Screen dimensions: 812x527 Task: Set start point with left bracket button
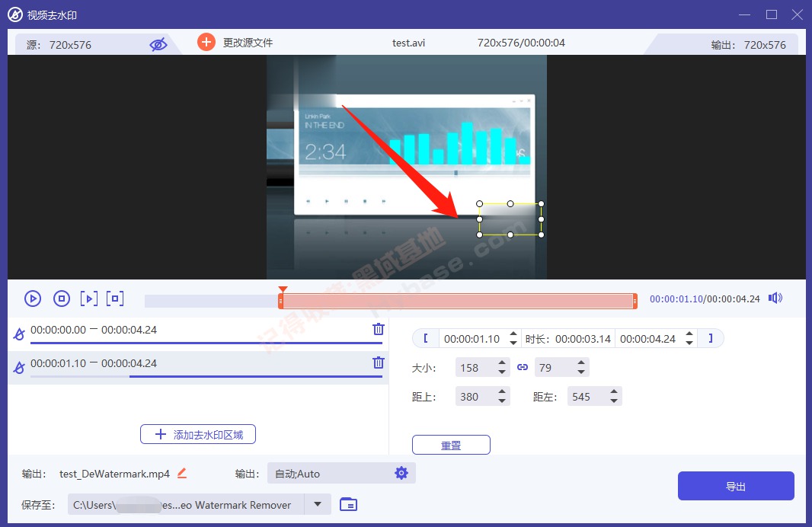coord(426,339)
